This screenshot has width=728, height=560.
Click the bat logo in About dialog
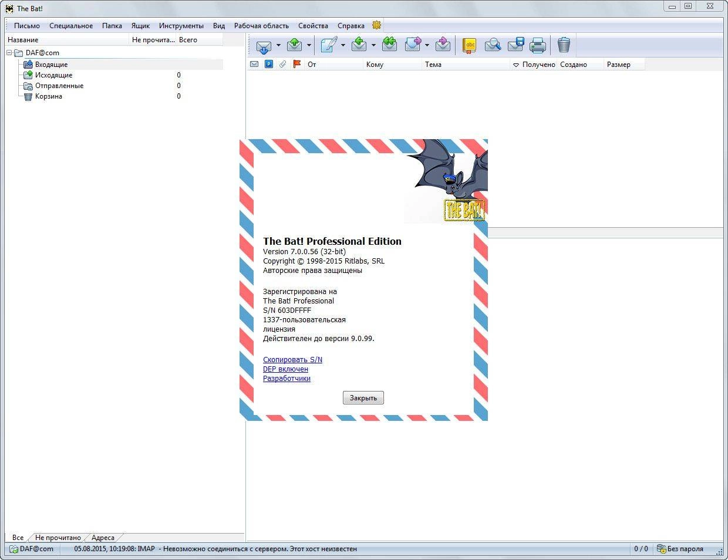tap(446, 181)
